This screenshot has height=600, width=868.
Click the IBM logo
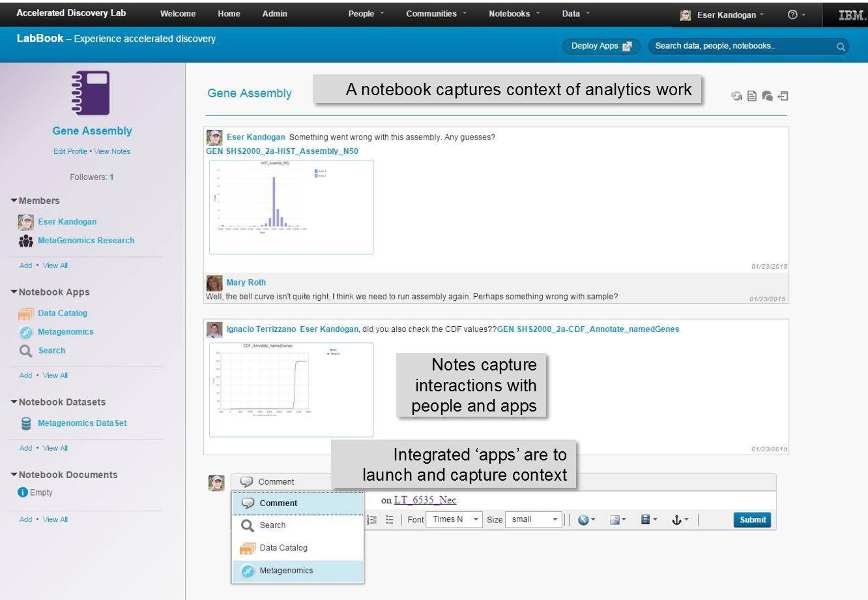click(x=851, y=15)
